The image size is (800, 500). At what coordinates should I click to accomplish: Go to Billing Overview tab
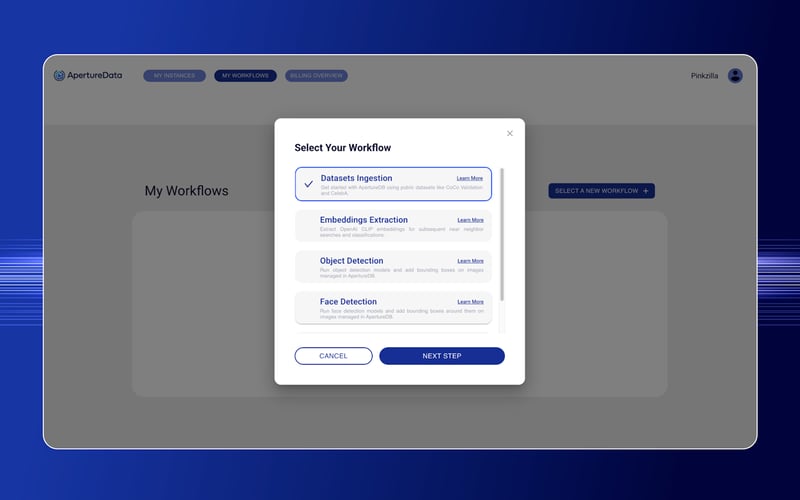(316, 76)
